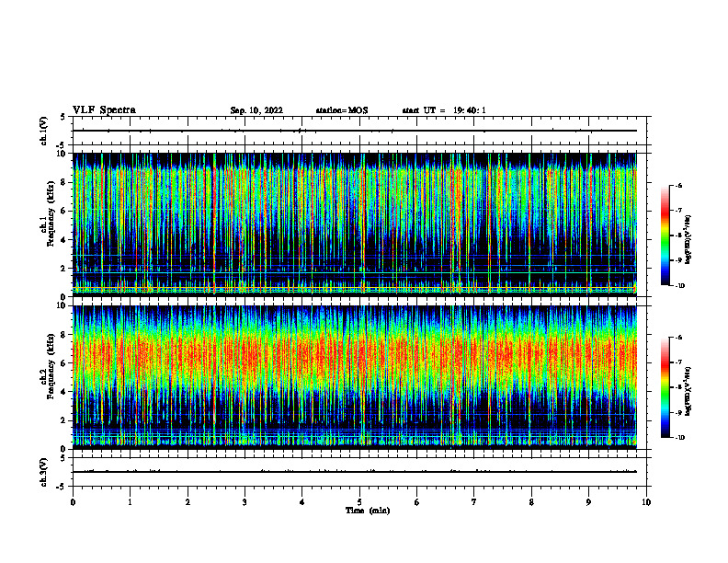Click the time axis tick label '8'

pos(531,502)
